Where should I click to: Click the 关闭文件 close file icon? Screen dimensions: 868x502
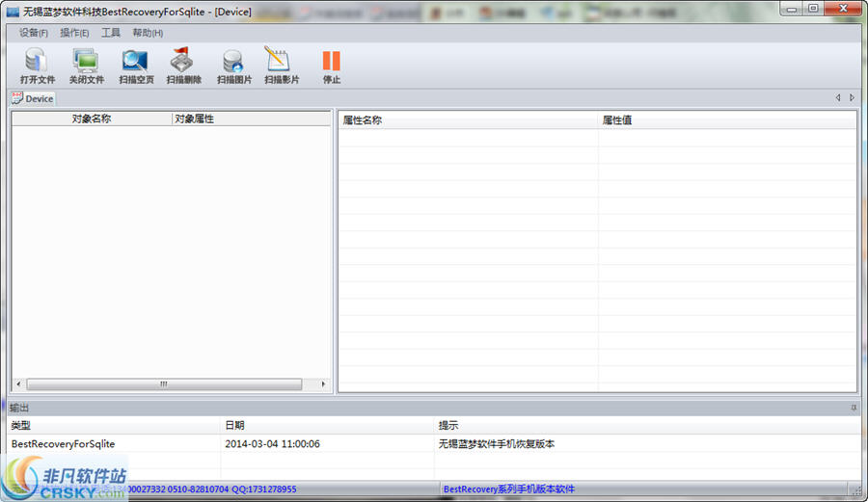87,66
